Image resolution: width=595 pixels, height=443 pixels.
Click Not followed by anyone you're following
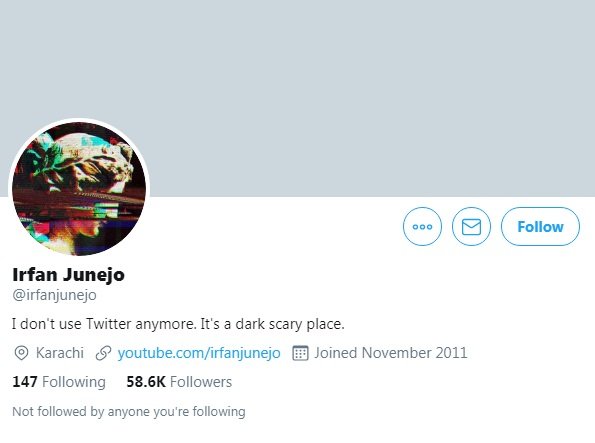point(129,411)
